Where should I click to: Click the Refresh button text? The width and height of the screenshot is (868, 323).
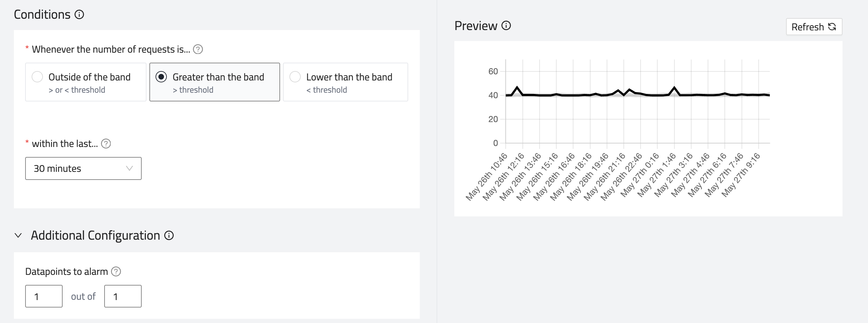pos(807,27)
